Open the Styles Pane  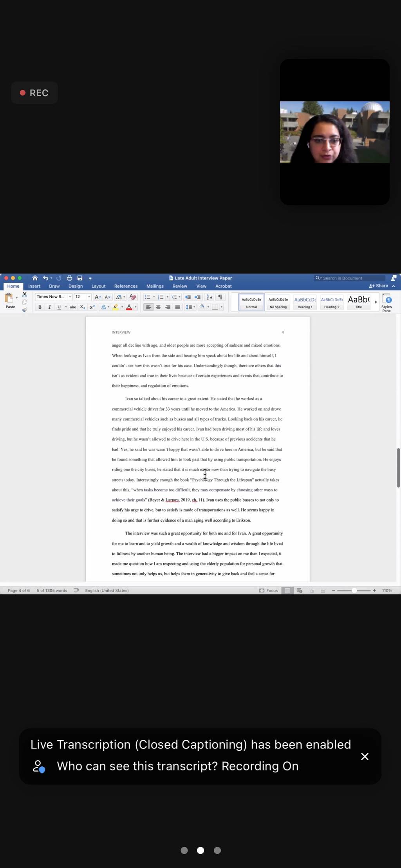pos(387,303)
